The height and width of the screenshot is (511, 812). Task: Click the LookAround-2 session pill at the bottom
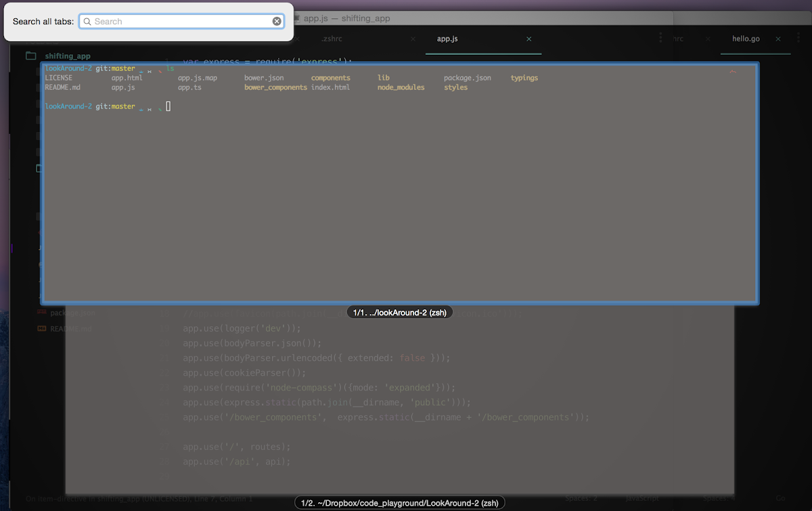399,502
